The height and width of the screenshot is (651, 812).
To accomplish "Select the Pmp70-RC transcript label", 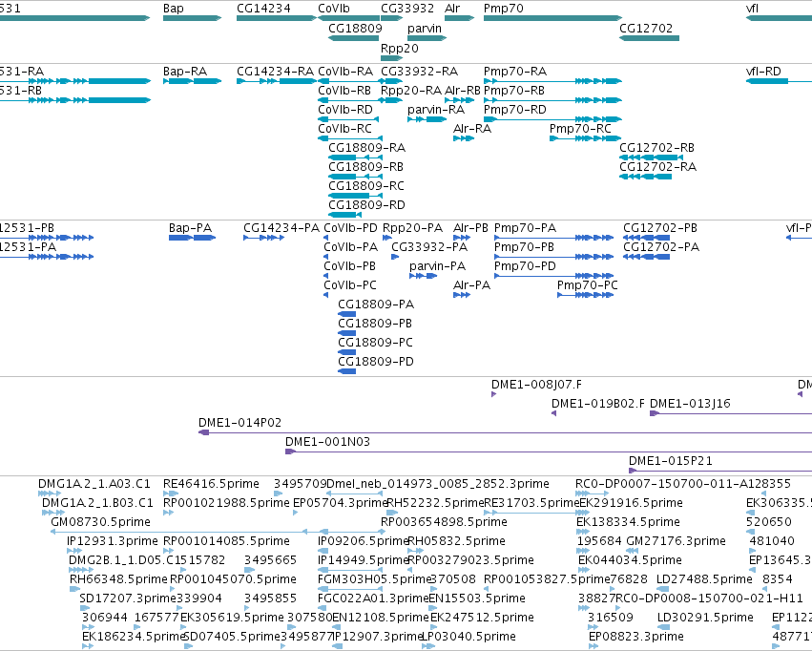I will [x=580, y=129].
